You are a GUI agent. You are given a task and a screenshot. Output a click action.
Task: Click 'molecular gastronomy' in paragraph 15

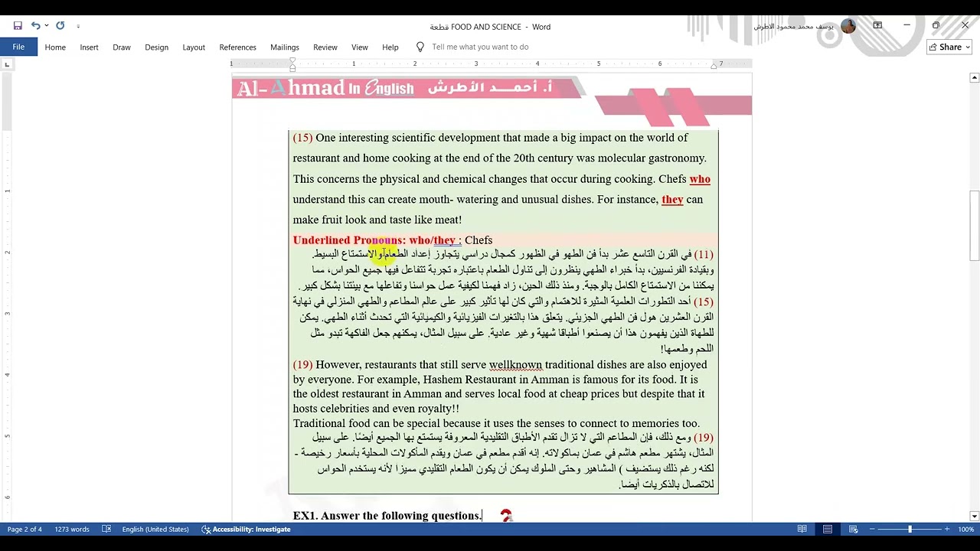[x=651, y=158]
